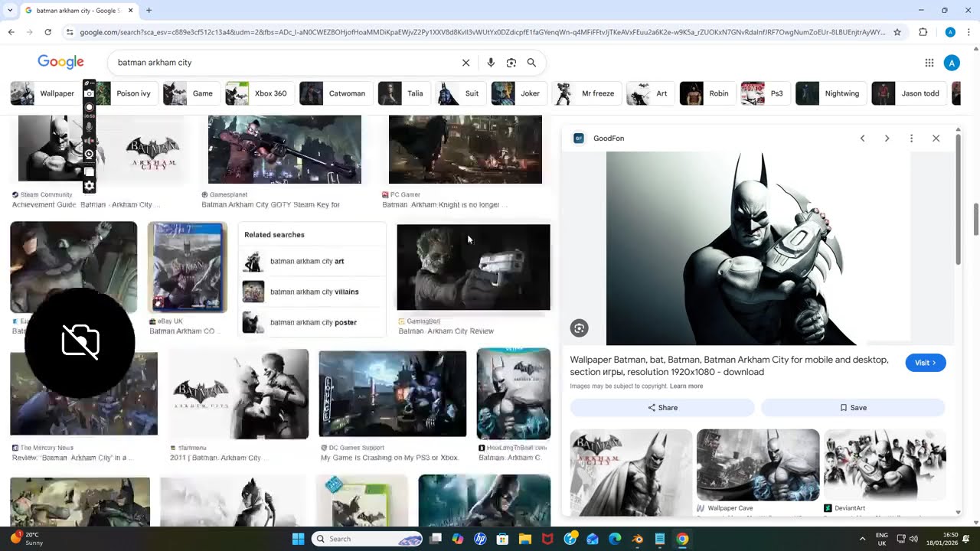This screenshot has height=551, width=980.
Task: Select the Nightwing filter chip
Action: [x=830, y=93]
